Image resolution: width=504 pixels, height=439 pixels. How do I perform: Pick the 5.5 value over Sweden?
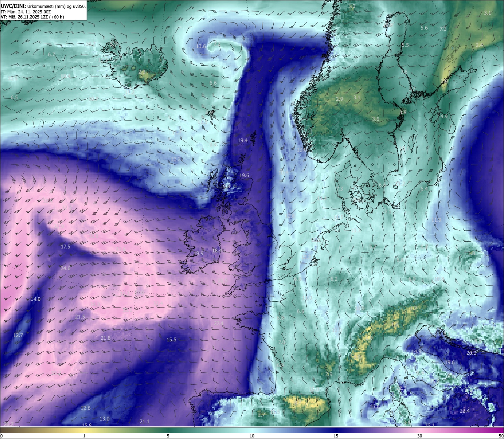[405, 45]
